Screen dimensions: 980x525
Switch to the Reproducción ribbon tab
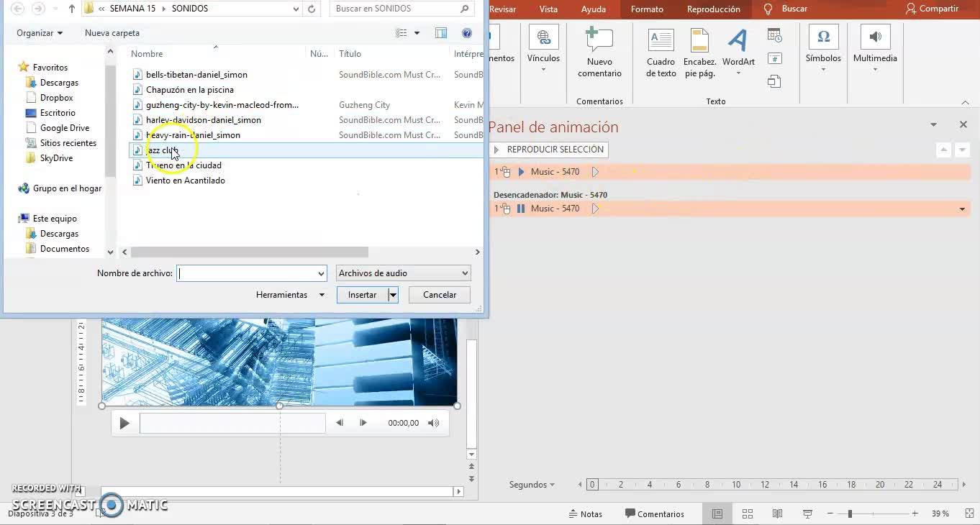click(713, 9)
